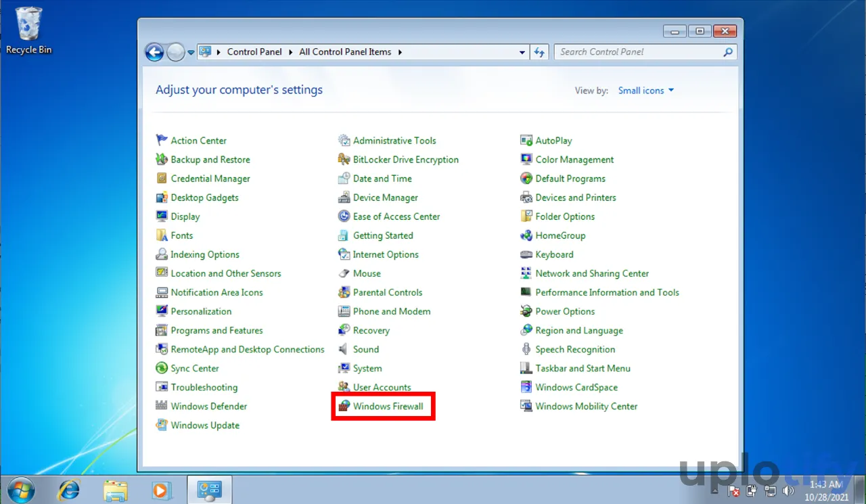Click the Indexing Options icon
866x504 pixels.
[162, 254]
